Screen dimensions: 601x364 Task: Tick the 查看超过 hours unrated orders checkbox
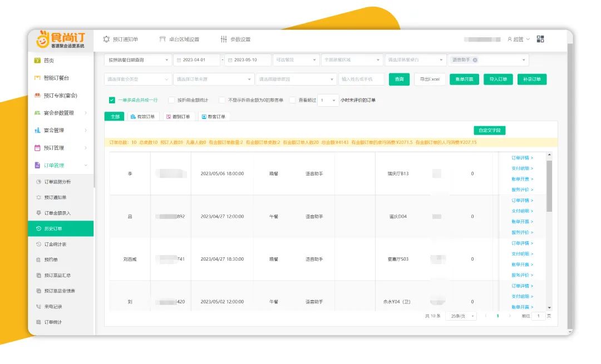[293, 100]
